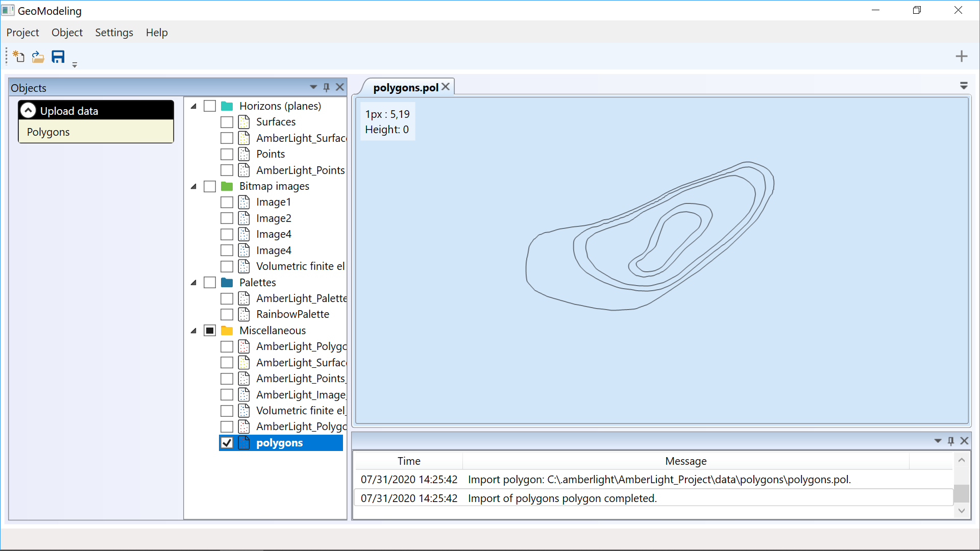
Task: Click the Polygons upload option
Action: [x=48, y=132]
